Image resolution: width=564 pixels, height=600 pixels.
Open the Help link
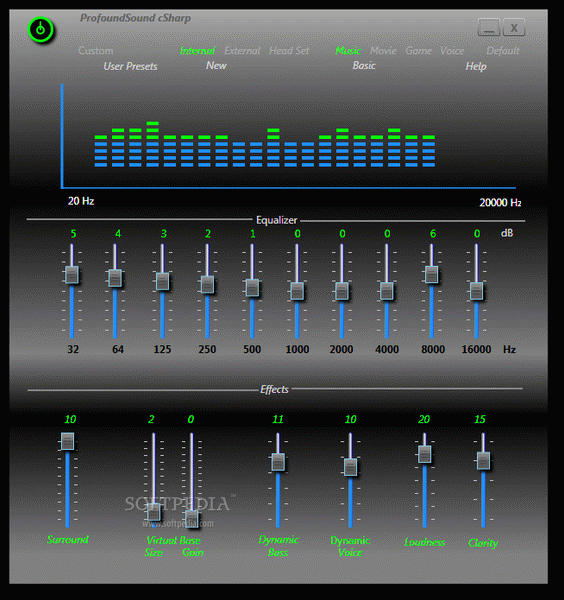tap(476, 66)
